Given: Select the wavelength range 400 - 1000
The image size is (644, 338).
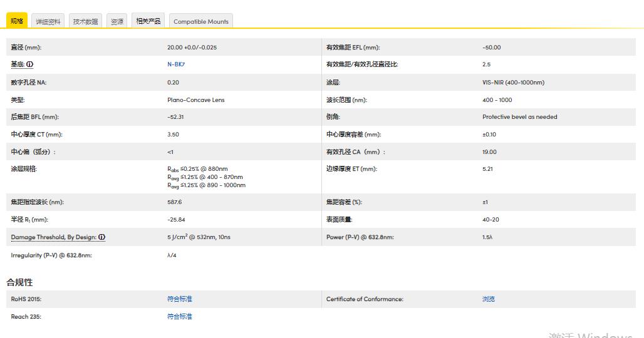Looking at the screenshot, I should (497, 100).
